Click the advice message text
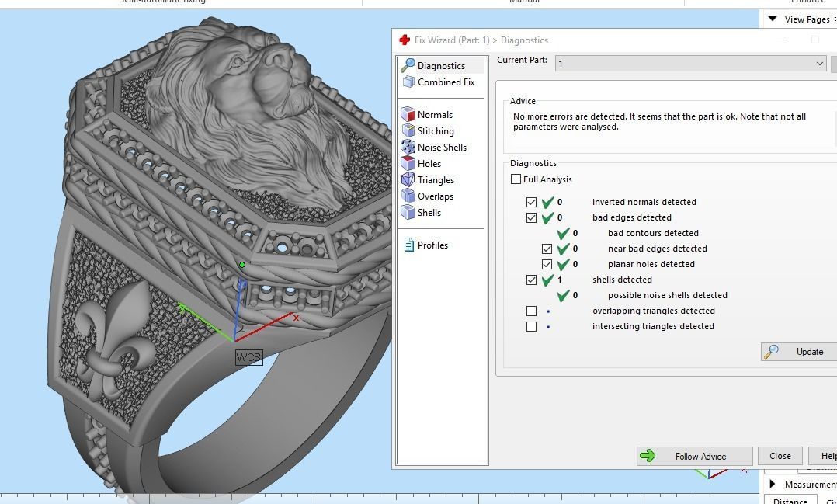The image size is (837, 504). pos(659,122)
